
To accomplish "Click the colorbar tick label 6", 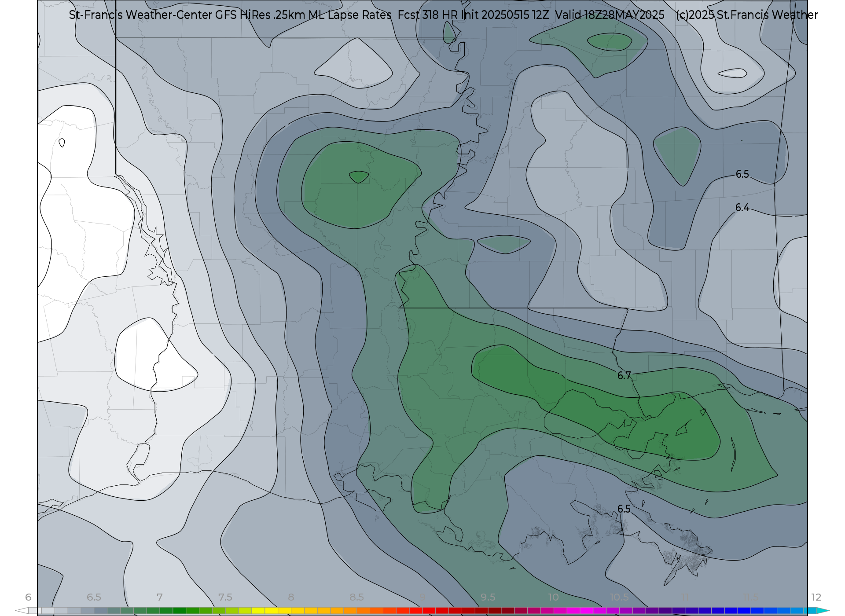I will click(x=28, y=597).
